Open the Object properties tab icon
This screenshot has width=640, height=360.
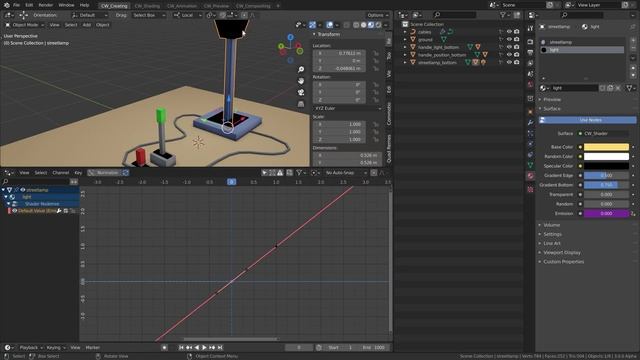[530, 112]
